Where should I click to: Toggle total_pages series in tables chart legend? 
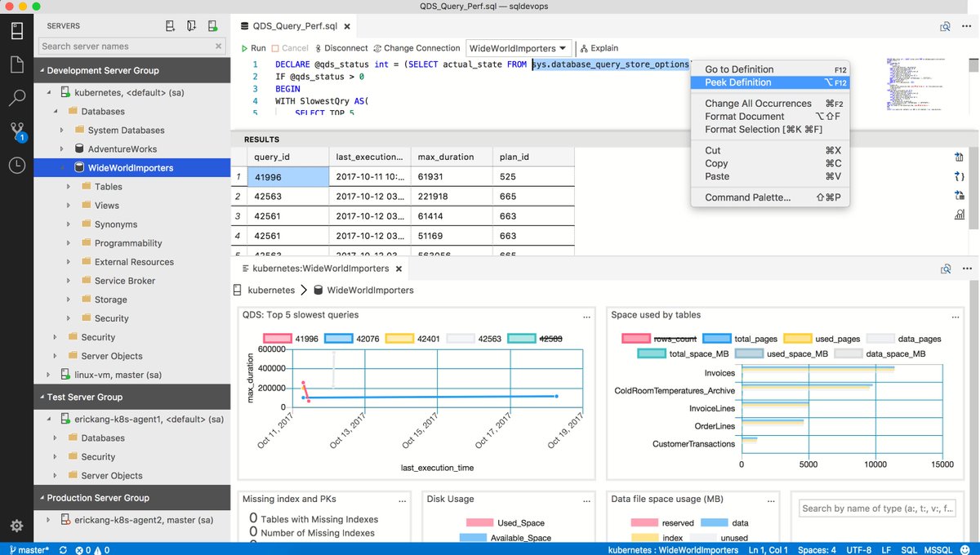(x=739, y=339)
